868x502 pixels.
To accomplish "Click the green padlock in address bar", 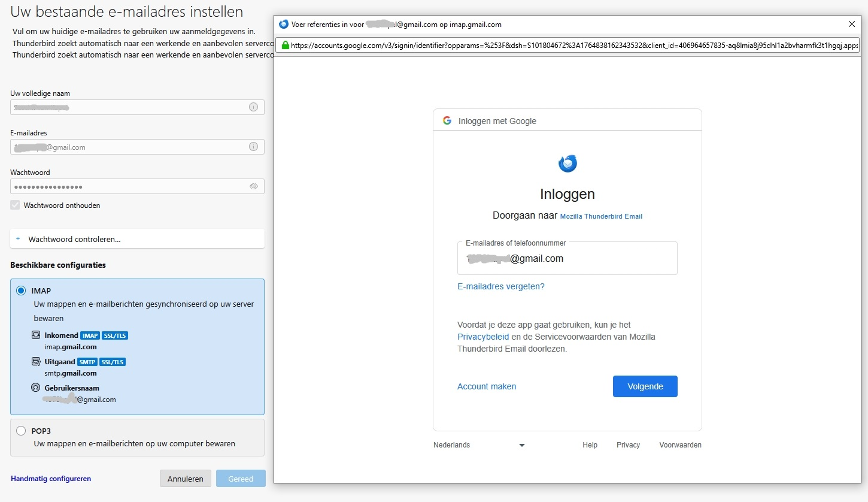I will pos(285,45).
